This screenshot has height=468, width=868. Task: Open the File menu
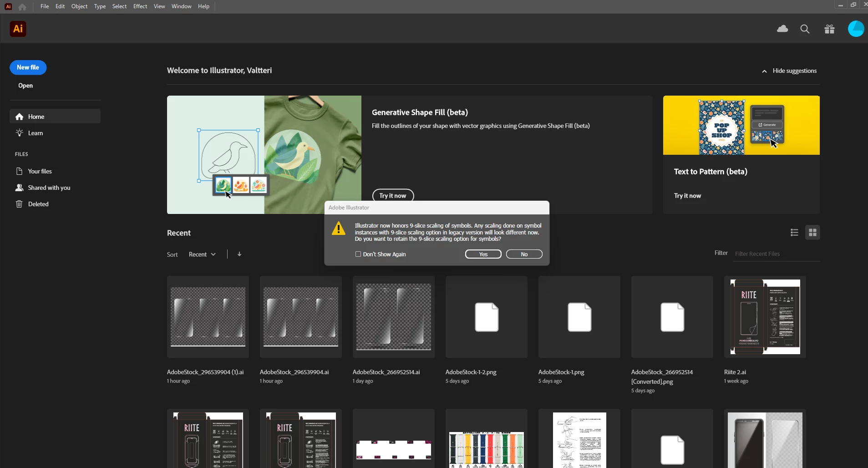point(45,6)
